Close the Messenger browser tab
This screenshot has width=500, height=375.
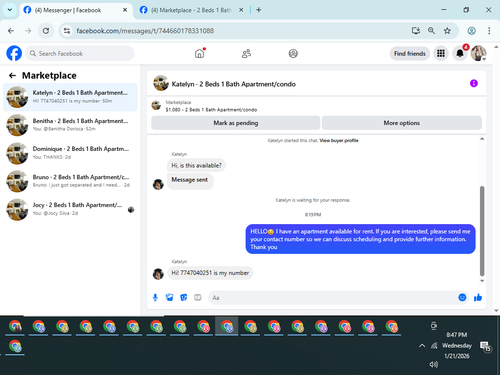(125, 10)
